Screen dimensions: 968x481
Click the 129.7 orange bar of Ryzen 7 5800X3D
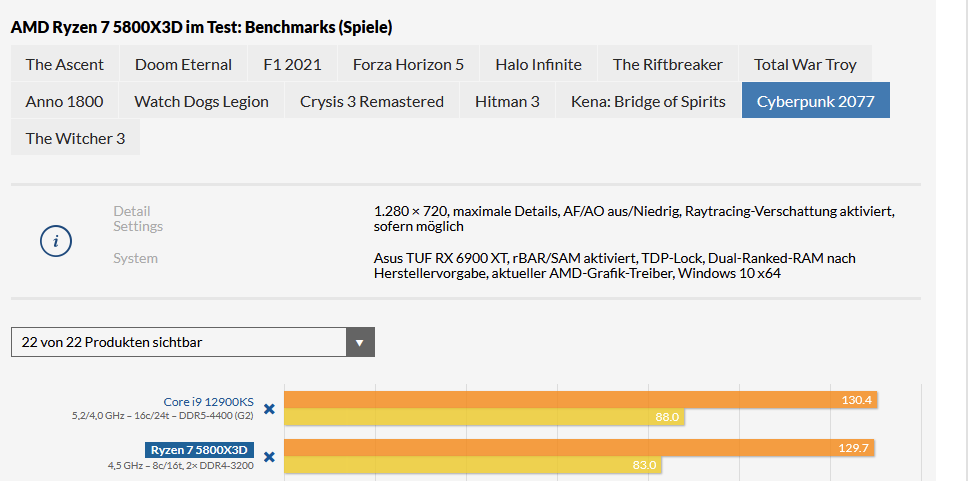pos(579,448)
